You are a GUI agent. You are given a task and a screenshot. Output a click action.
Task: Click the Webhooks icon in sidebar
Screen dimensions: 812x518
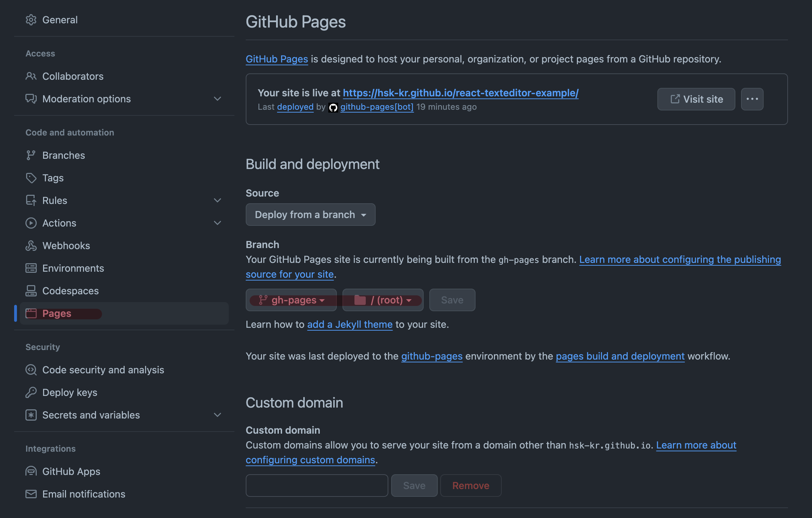pos(31,246)
